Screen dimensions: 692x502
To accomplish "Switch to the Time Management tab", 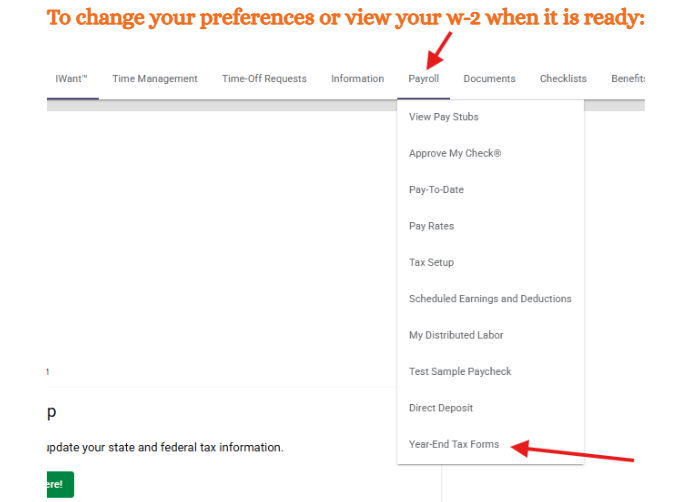I will click(155, 79).
